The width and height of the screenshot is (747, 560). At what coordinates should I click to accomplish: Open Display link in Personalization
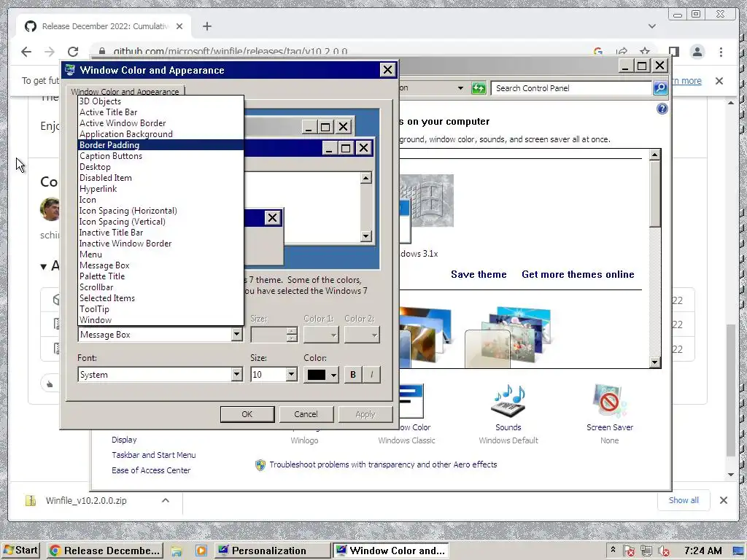click(124, 440)
